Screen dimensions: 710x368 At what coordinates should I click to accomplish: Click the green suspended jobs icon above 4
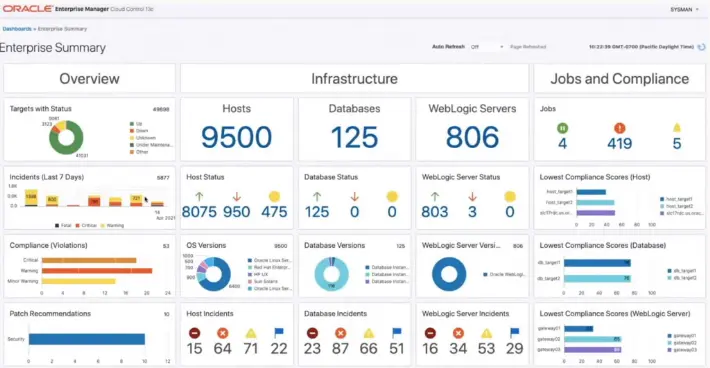(x=562, y=128)
